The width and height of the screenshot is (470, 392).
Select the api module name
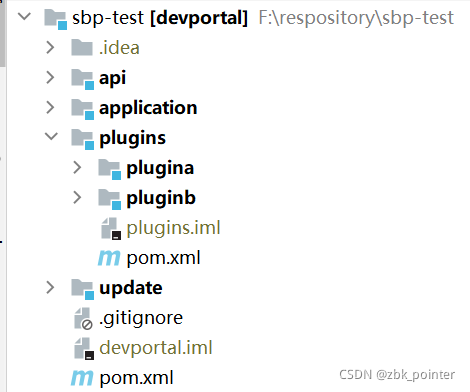[x=113, y=79]
